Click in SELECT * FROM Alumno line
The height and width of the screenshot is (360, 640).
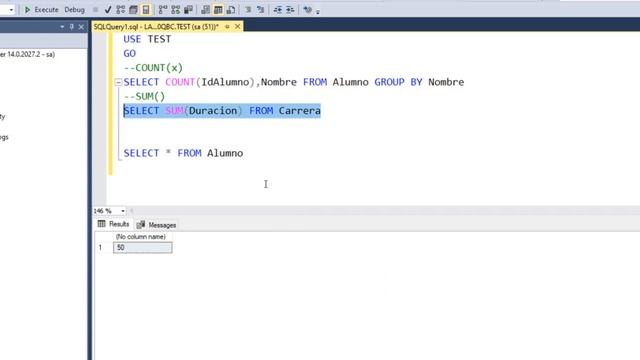coord(183,153)
